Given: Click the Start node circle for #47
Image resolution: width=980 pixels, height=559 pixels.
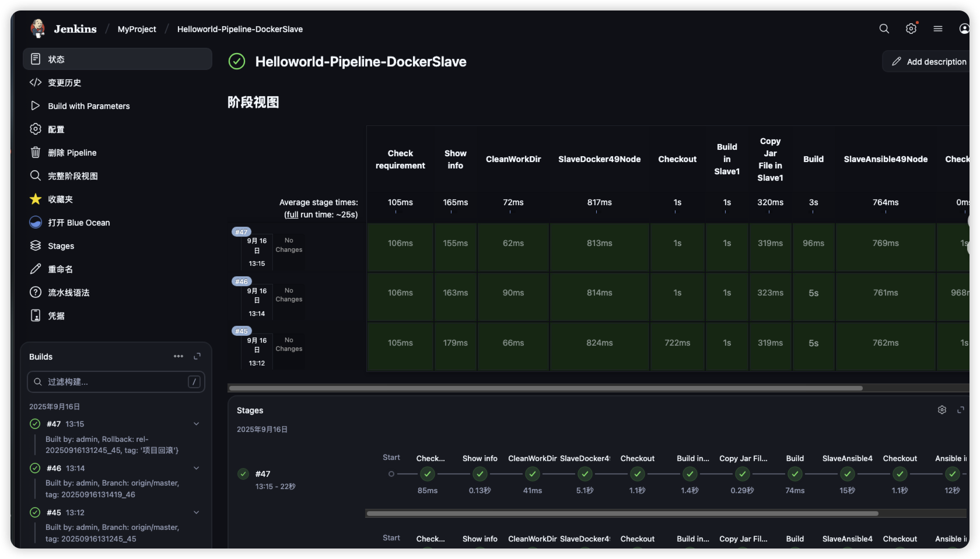Looking at the screenshot, I should point(391,474).
